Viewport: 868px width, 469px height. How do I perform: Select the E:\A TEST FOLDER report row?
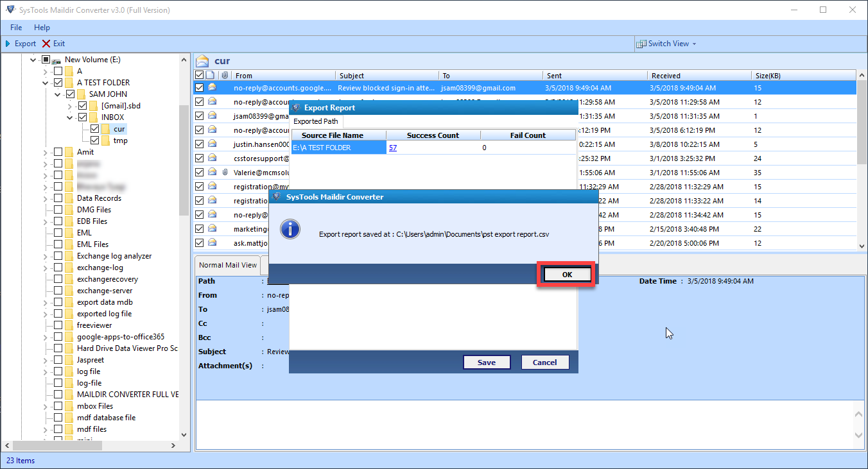(x=433, y=148)
